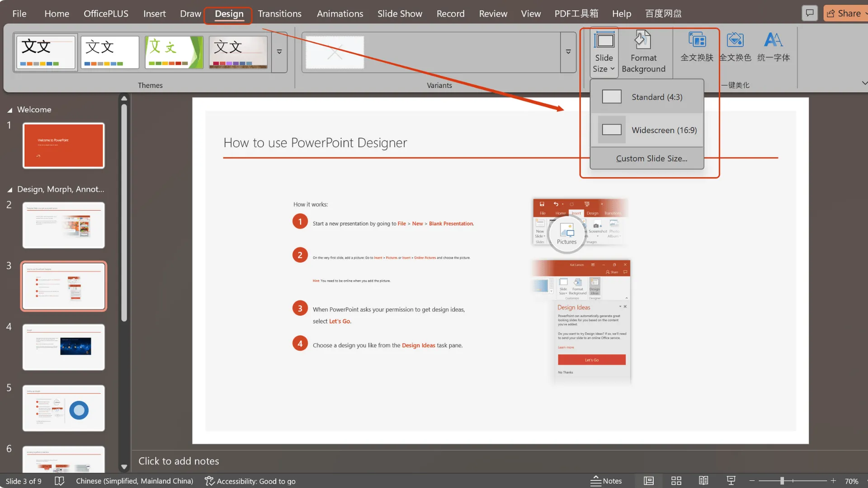Click the 70% zoom level
This screenshot has width=868, height=488.
pos(852,481)
